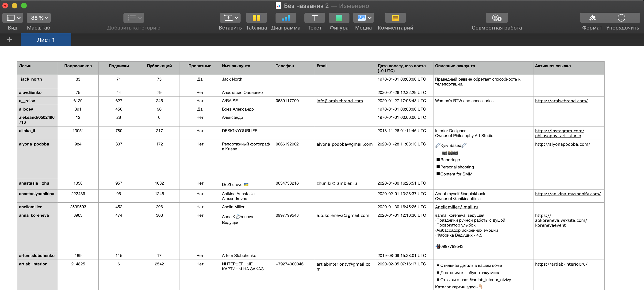Switch to the Лист 1 sheet tab
644x290 pixels.
pos(46,40)
